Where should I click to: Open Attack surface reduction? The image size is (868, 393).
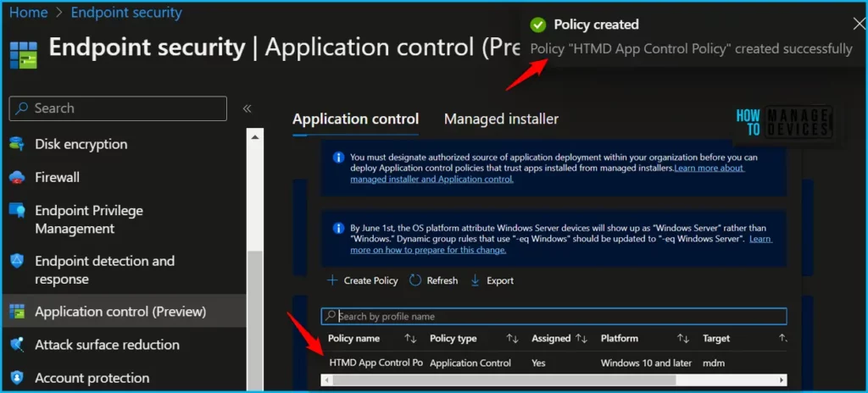tap(107, 345)
